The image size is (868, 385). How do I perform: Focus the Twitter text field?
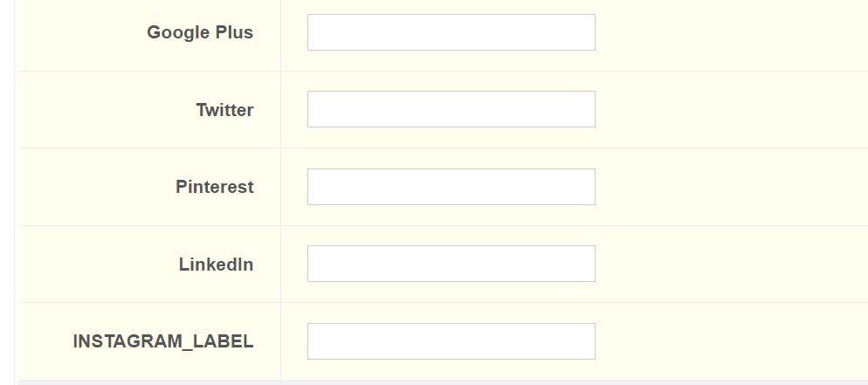coord(451,109)
